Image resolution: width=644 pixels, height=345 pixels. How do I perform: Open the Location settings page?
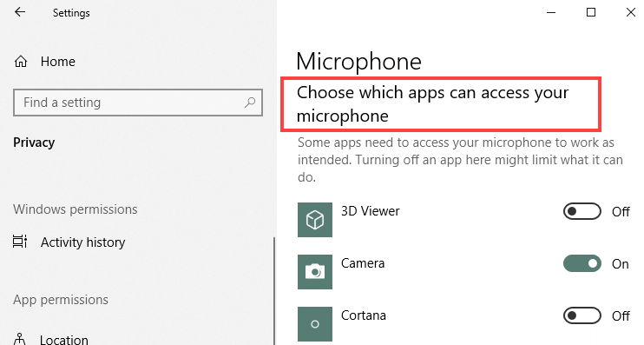(x=63, y=340)
